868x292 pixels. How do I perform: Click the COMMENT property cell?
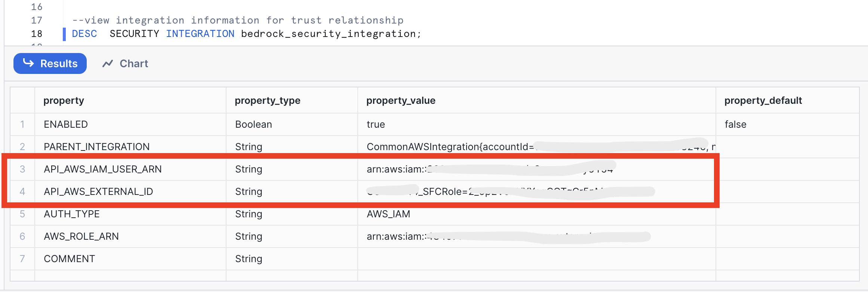69,259
